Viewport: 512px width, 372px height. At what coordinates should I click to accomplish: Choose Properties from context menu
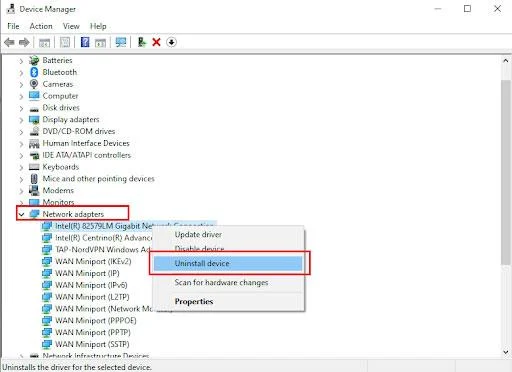point(228,301)
